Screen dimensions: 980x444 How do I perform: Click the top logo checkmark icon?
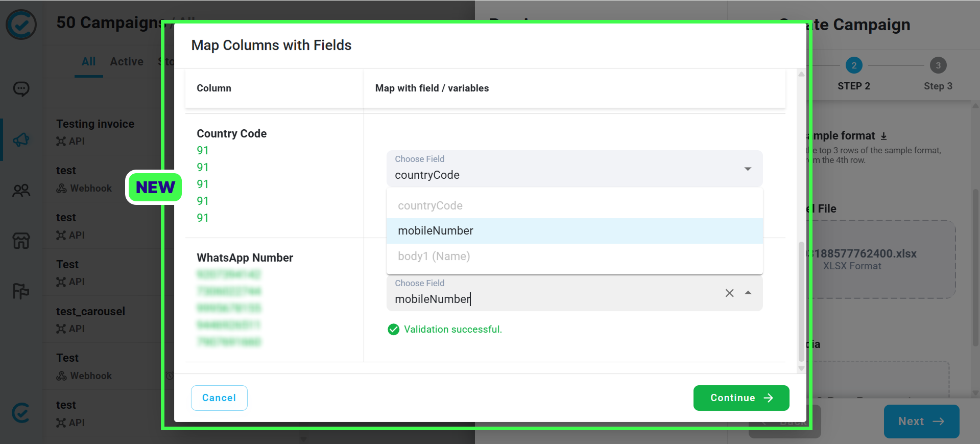pos(21,25)
